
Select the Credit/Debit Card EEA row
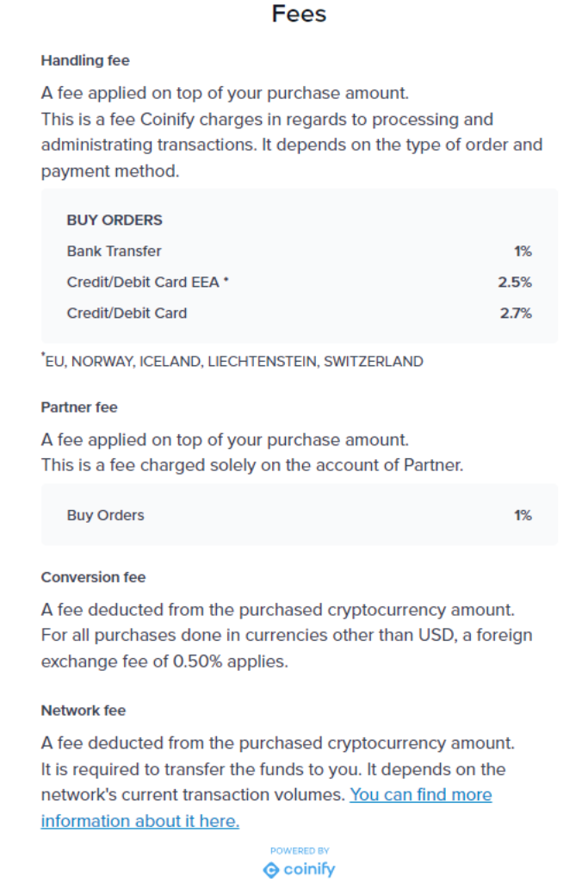click(x=148, y=283)
